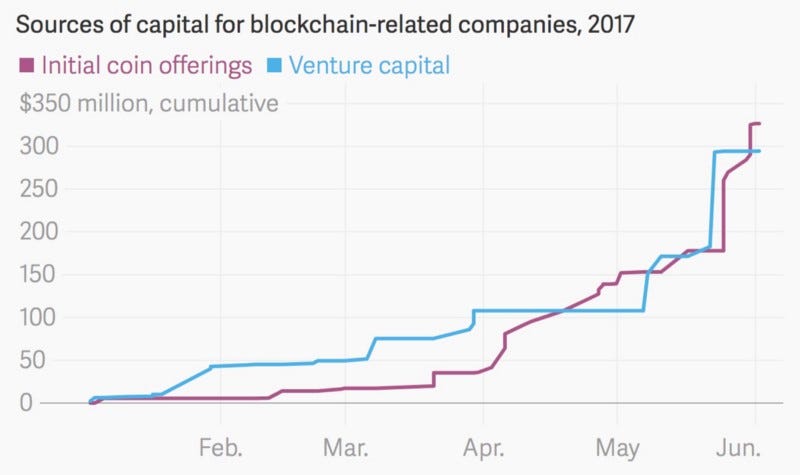Click the Feb. x-axis label

[x=220, y=448]
